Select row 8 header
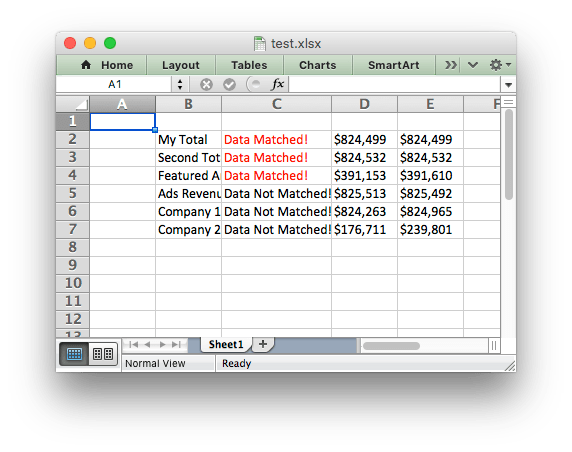Viewport: 572px width, 452px height. pyautogui.click(x=73, y=247)
